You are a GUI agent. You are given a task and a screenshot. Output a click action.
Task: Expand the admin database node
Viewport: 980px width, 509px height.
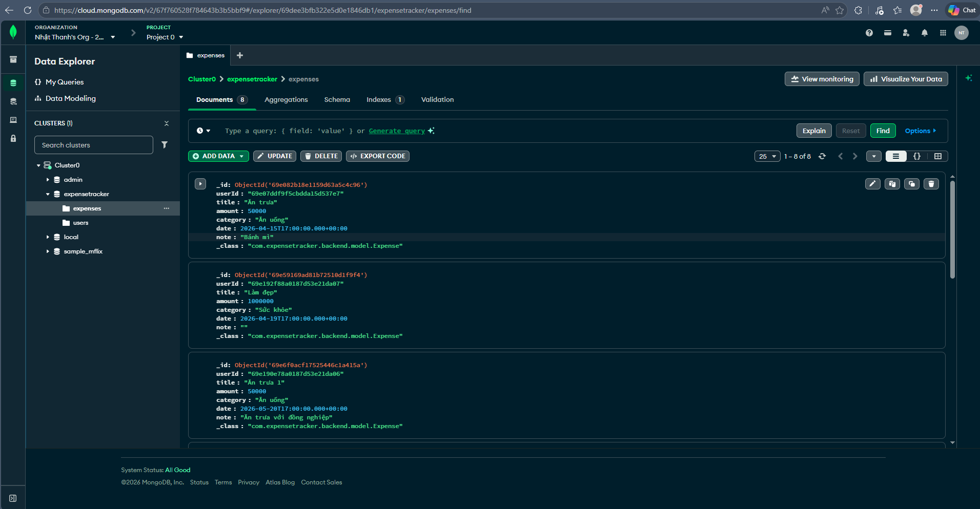[x=48, y=180]
